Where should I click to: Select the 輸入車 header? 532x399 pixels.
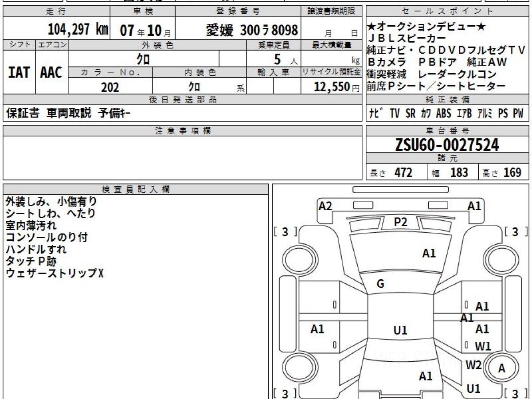tap(274, 72)
